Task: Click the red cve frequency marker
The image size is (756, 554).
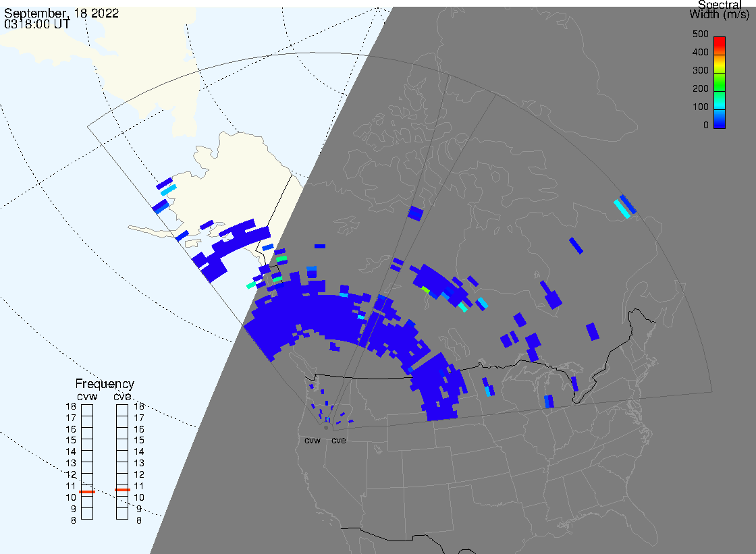Action: click(x=122, y=490)
